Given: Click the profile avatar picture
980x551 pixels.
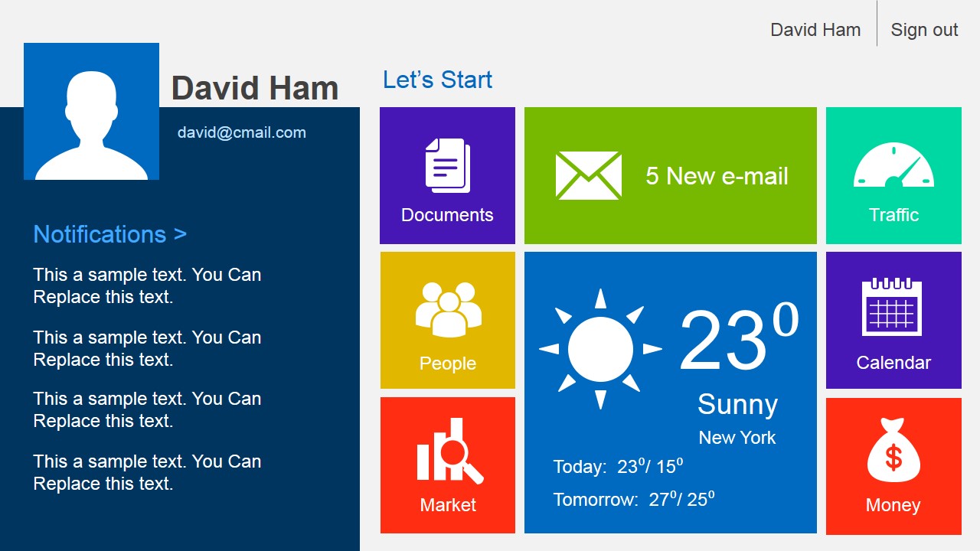Looking at the screenshot, I should pos(92,112).
